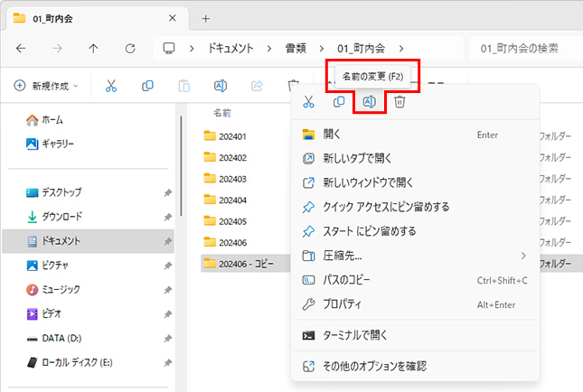Click the pin icon next to デスクトップ
Screen dimensions: 583x392
pyautogui.click(x=168, y=192)
